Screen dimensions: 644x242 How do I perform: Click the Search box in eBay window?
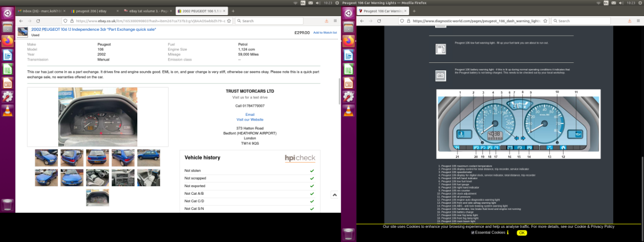click(x=269, y=21)
